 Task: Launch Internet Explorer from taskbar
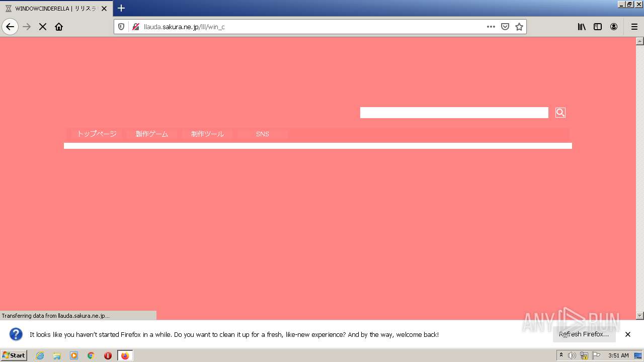[40, 355]
